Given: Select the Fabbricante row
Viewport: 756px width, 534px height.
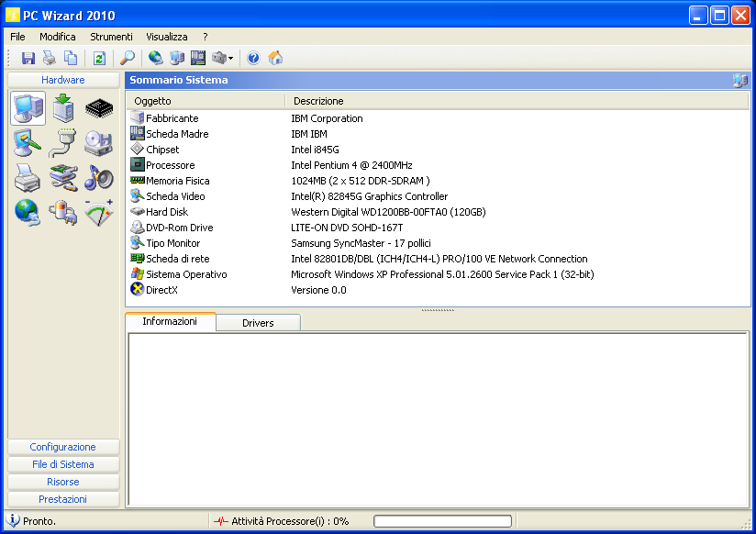Looking at the screenshot, I should pyautogui.click(x=439, y=118).
